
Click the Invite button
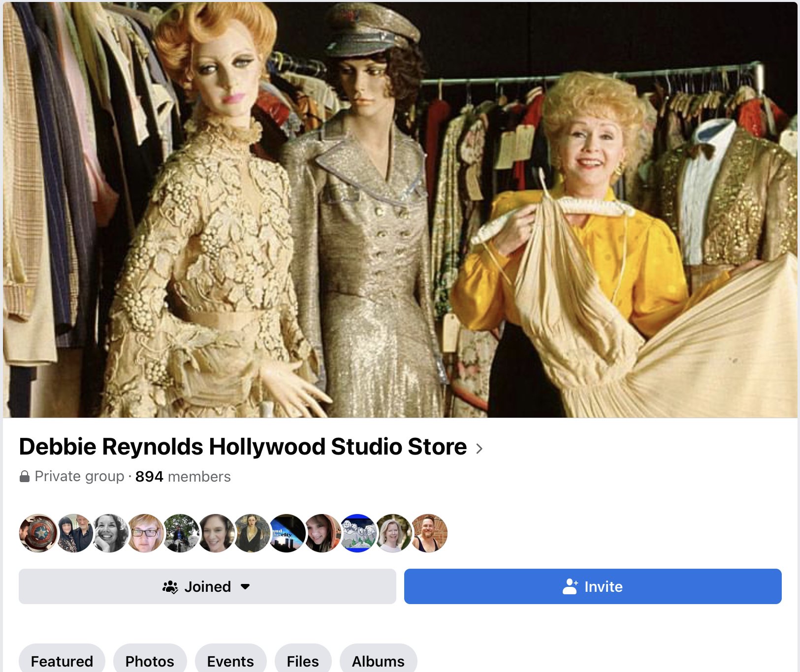tap(593, 586)
